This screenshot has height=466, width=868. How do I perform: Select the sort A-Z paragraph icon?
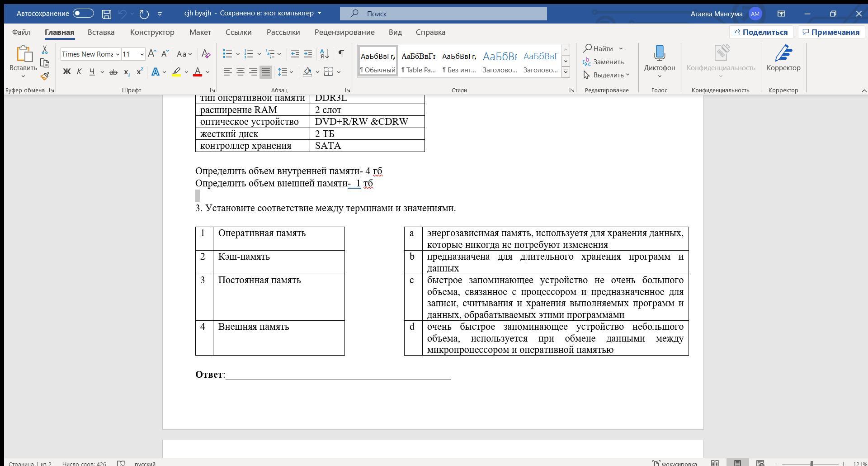[325, 54]
